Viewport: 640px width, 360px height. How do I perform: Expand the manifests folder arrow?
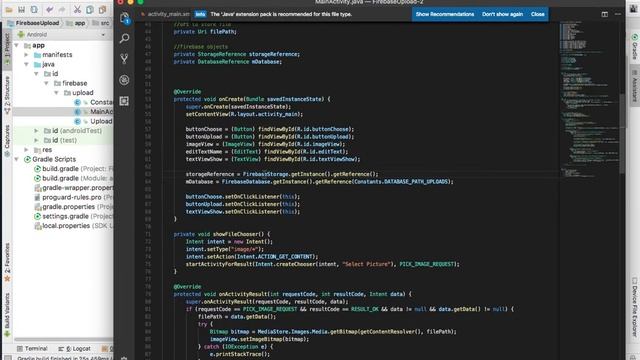[27, 55]
